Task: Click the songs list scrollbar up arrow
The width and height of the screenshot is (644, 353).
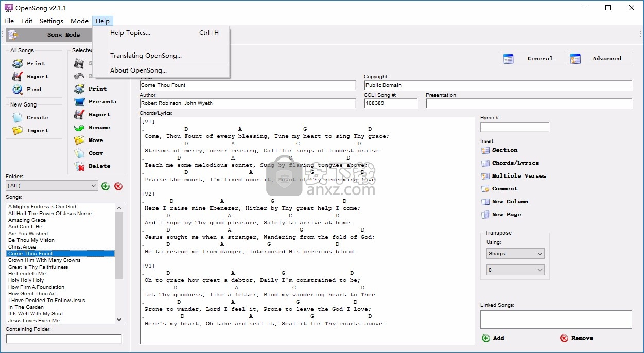Action: (x=119, y=207)
